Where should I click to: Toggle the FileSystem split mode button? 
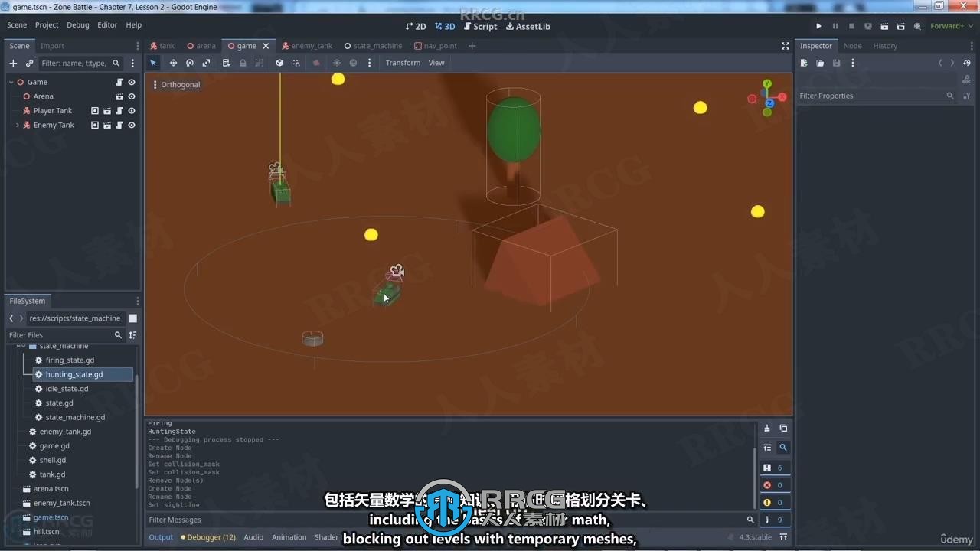point(132,318)
